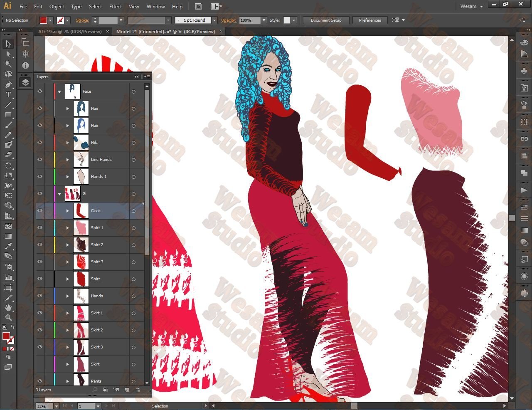Select the Eyedropper tool
Screen dimensions: 532x410
[x=8, y=246]
